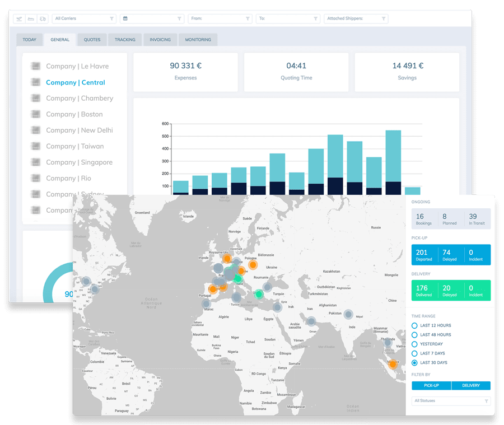This screenshot has height=425, width=504.
Task: Select the sea freight ship icon
Action: click(x=32, y=18)
